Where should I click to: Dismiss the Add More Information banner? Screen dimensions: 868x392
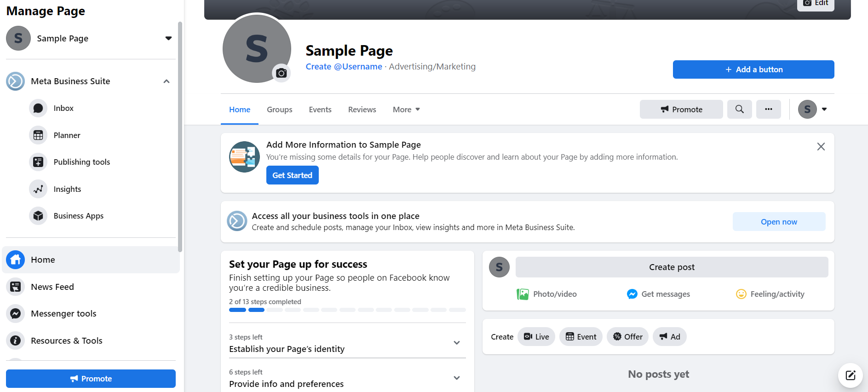point(821,147)
